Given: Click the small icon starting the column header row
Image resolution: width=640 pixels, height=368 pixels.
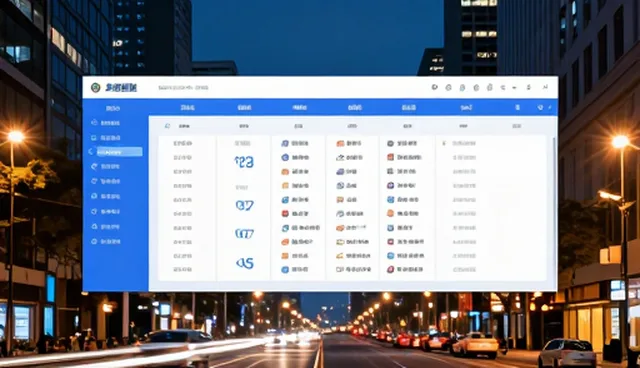Looking at the screenshot, I should tap(167, 126).
